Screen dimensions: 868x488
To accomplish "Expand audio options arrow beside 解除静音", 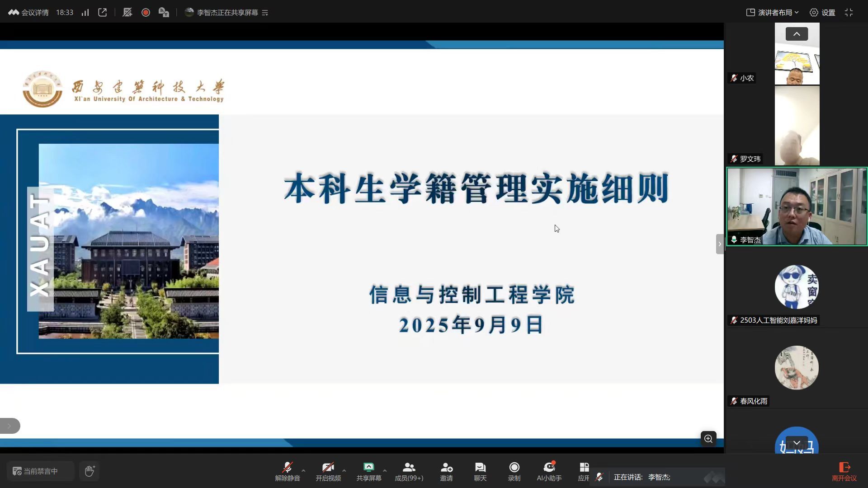I will point(303,470).
